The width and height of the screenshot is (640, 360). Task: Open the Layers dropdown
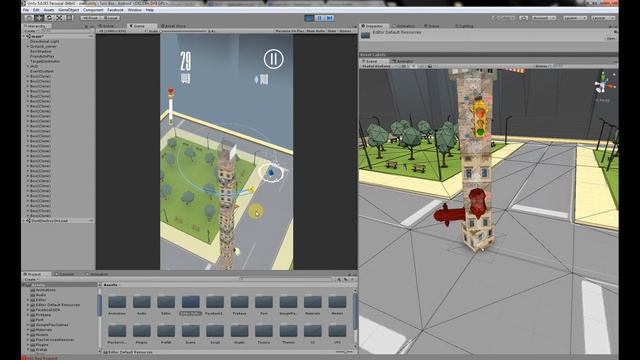click(x=574, y=18)
